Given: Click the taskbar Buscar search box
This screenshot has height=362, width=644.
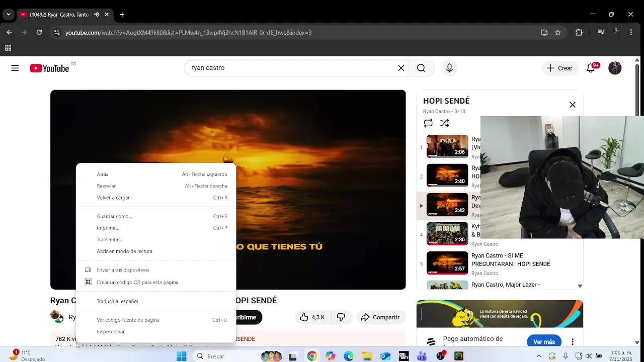Looking at the screenshot, I should pyautogui.click(x=224, y=356).
